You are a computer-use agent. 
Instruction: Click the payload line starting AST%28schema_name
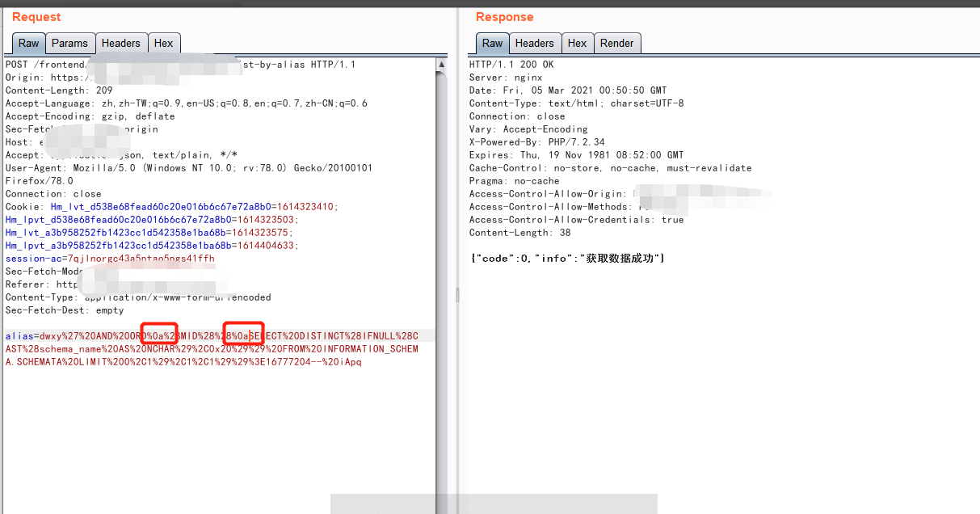[212, 349]
